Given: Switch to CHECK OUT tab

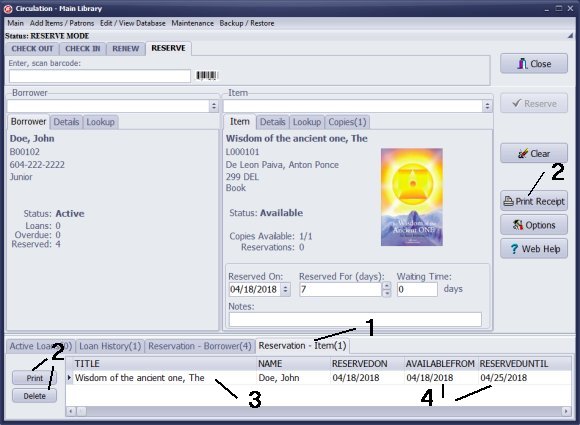Looking at the screenshot, I should click(x=32, y=48).
